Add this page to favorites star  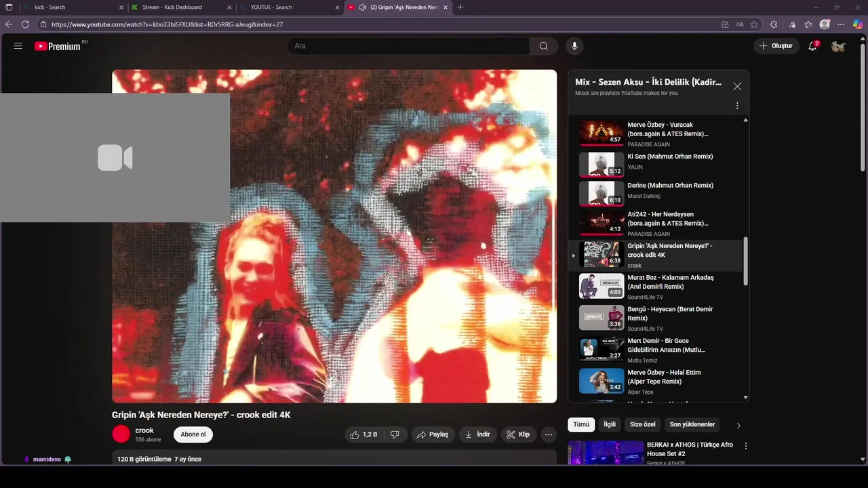pos(754,24)
